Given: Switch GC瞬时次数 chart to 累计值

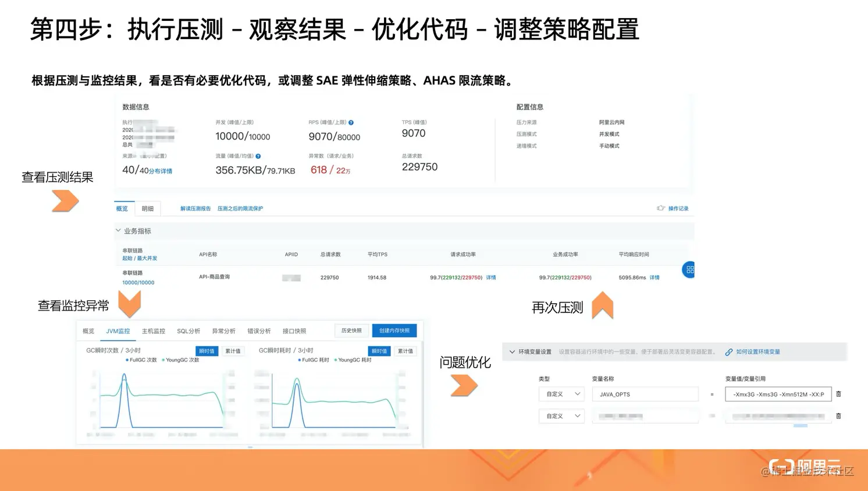Looking at the screenshot, I should [x=233, y=351].
